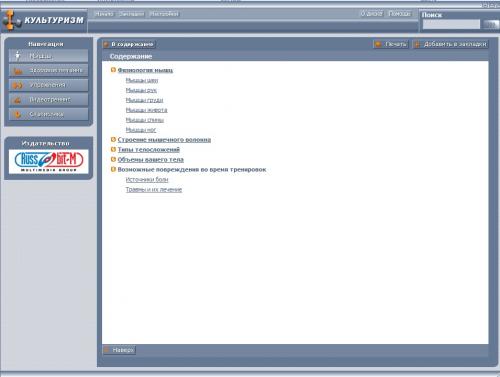Click the icon on Здоровое питание button
Viewport: 500px width, 377px height.
coord(18,71)
